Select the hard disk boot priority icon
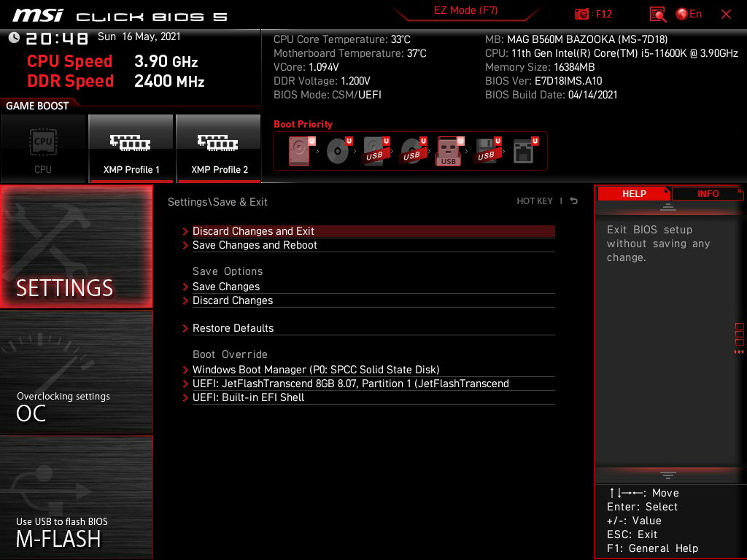This screenshot has width=747, height=560. [301, 151]
